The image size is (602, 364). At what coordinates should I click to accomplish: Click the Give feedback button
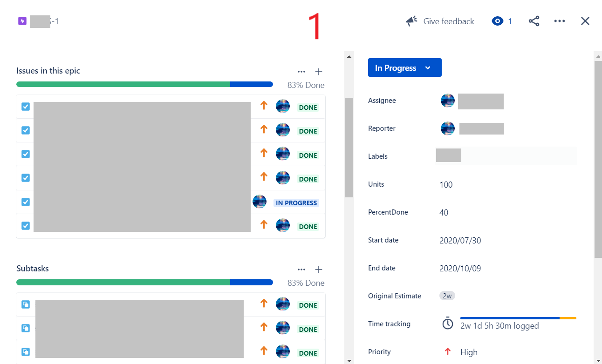(x=440, y=21)
